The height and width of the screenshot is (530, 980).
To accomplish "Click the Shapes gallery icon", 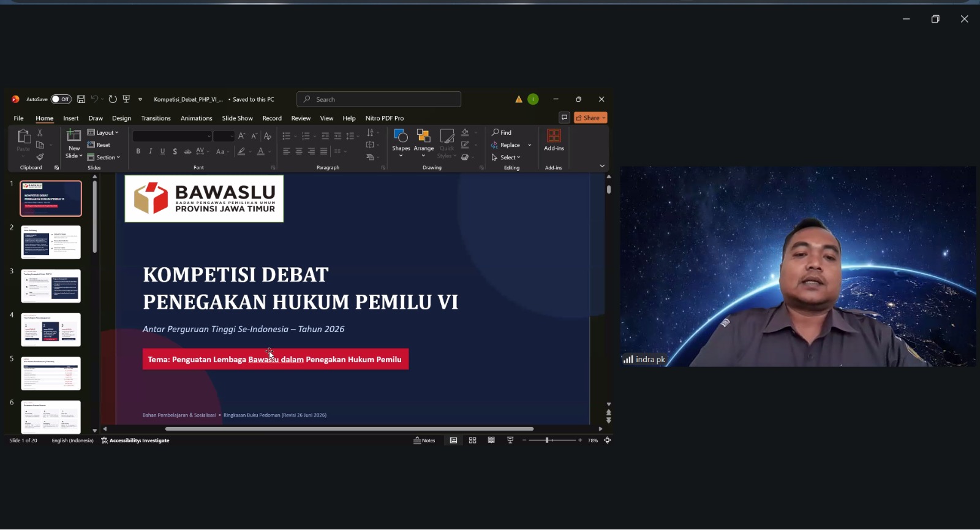I will tap(401, 136).
